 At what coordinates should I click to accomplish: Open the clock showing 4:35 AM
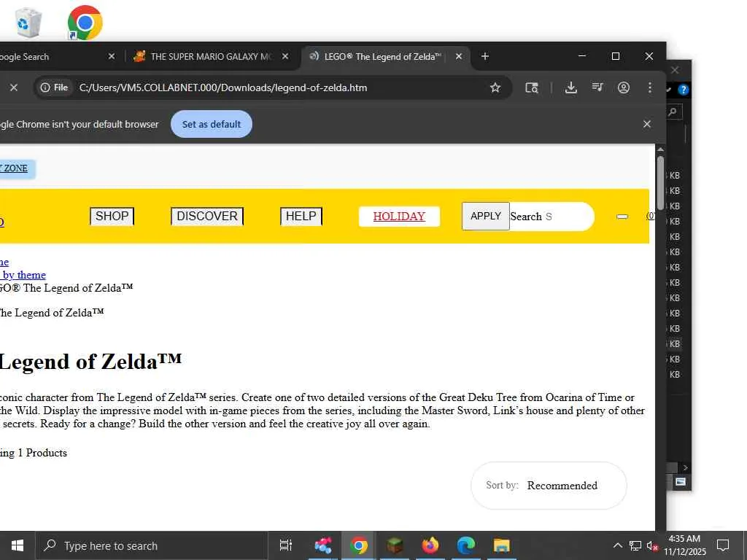point(684,545)
